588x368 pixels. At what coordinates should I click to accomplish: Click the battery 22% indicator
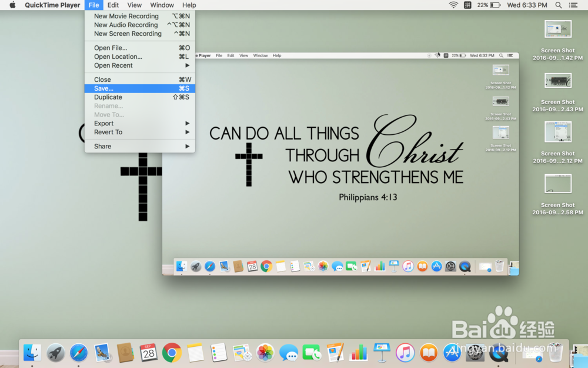(x=489, y=5)
